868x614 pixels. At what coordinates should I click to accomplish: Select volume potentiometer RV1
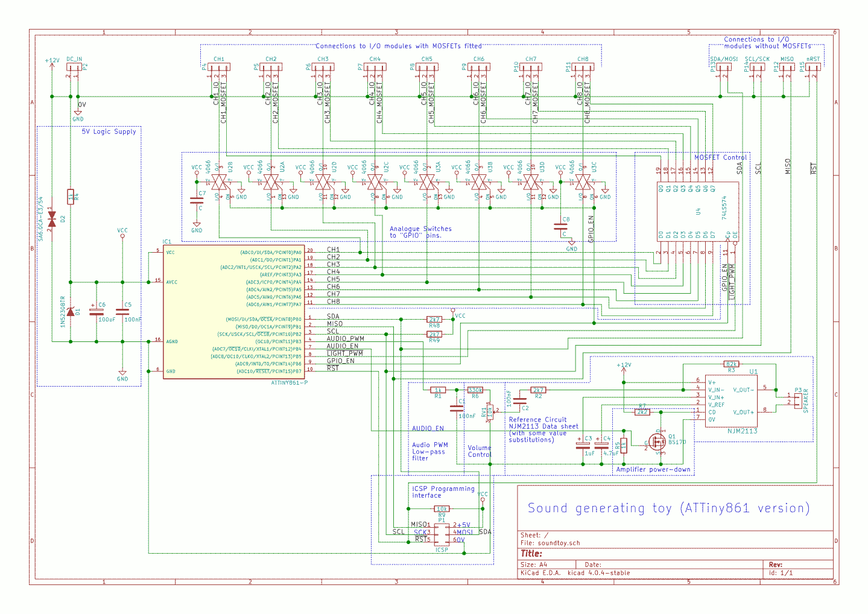[490, 412]
